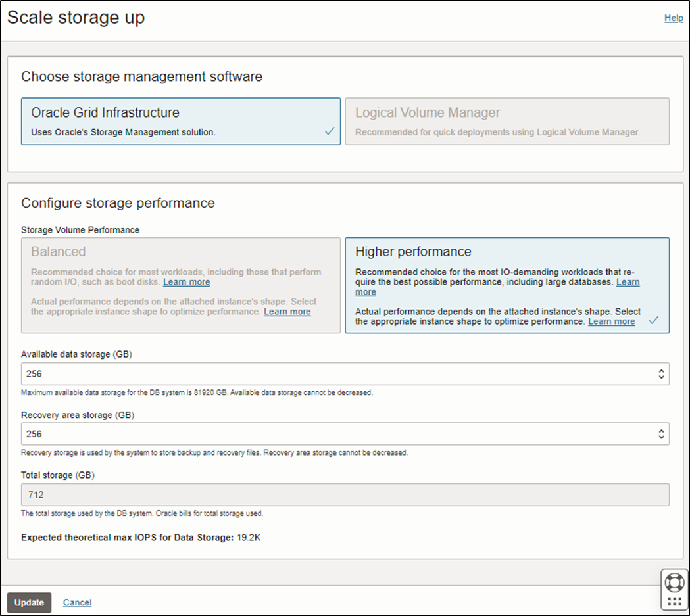Click the Storage Volume Performance label
Screen dimensions: 690x616
click(x=80, y=230)
